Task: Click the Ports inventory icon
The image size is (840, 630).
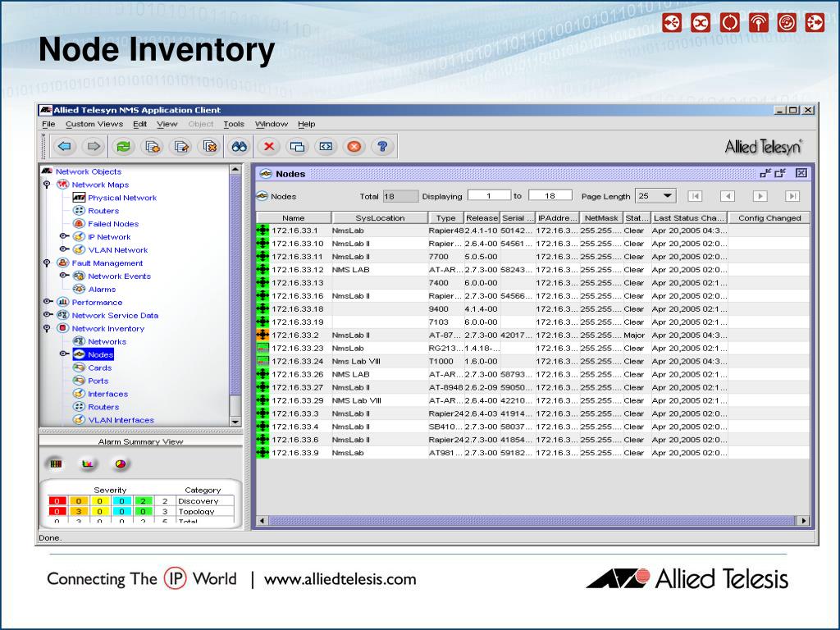Action: (80, 381)
